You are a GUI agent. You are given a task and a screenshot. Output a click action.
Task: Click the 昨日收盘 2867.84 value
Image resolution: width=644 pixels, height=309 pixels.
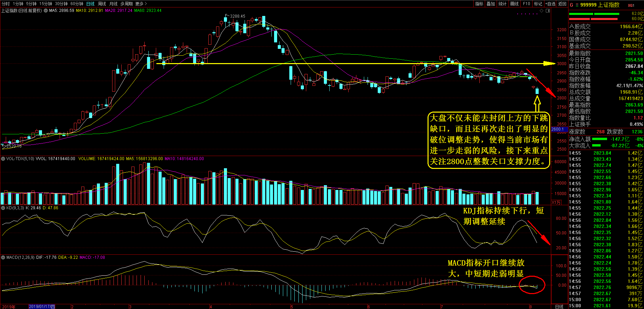[x=634, y=66]
